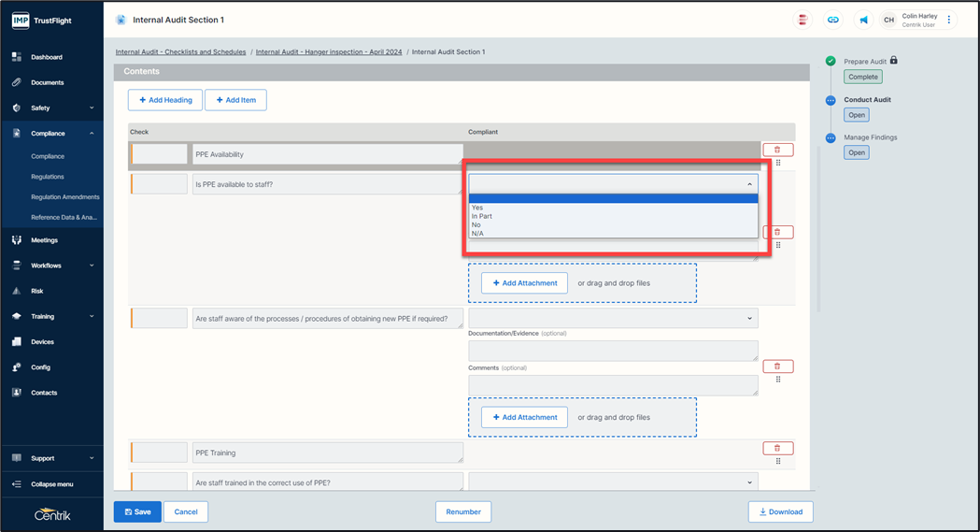Open the user options kebab menu
The image size is (980, 532).
click(x=949, y=20)
